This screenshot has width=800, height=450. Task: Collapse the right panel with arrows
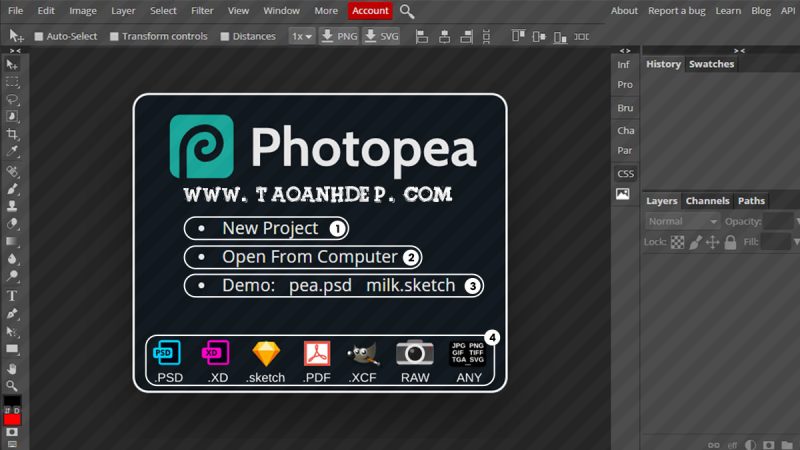tap(739, 51)
